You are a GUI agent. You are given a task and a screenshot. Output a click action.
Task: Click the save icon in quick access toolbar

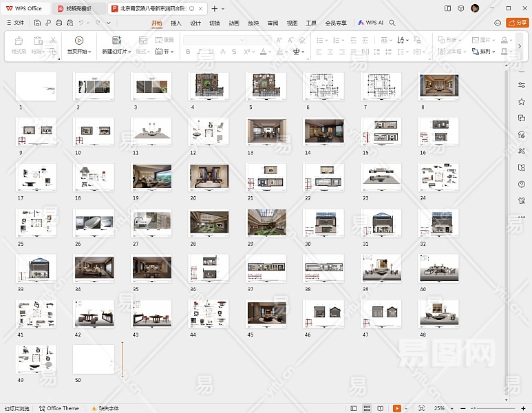click(39, 23)
